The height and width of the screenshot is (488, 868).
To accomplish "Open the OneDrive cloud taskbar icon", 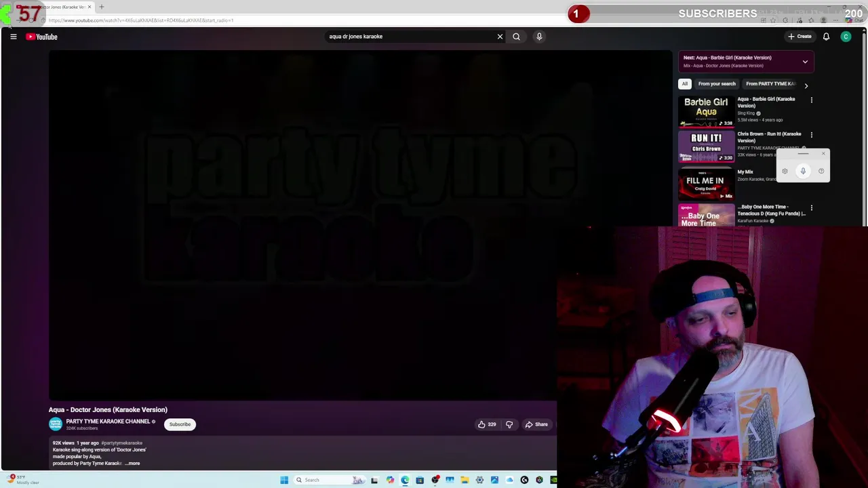I will (509, 480).
